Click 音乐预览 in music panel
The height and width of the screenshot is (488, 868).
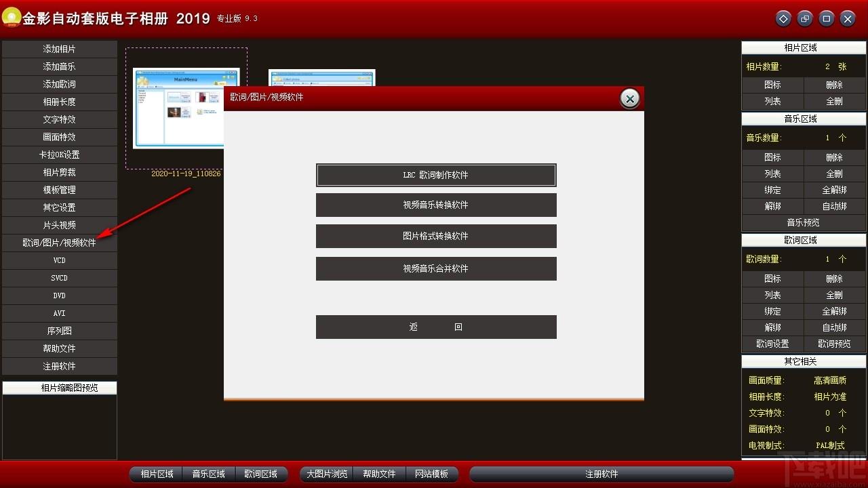[804, 222]
